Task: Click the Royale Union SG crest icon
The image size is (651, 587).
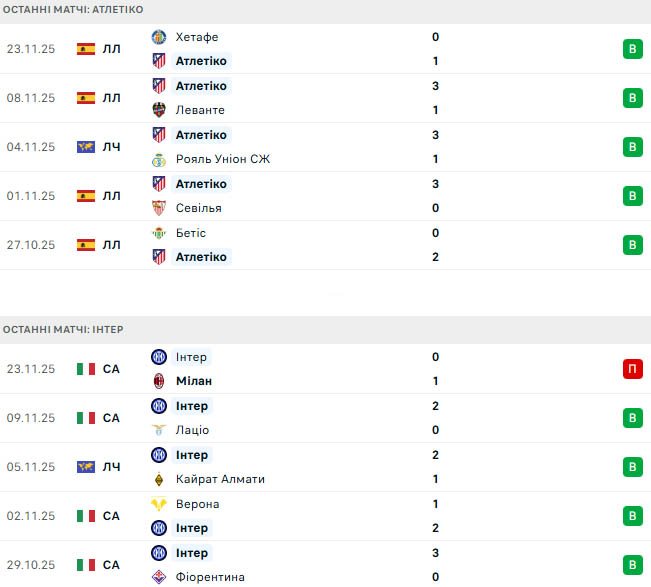Action: (158, 159)
